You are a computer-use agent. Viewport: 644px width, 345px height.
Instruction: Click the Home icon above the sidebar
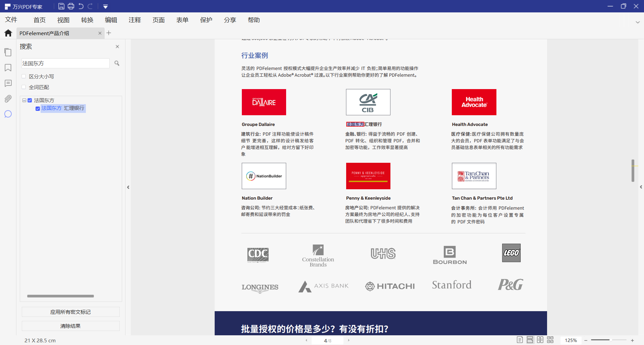coord(8,33)
